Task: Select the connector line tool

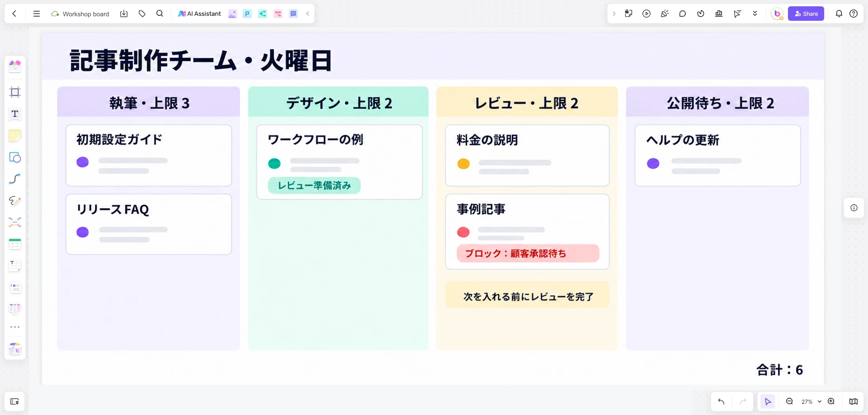Action: (15, 179)
